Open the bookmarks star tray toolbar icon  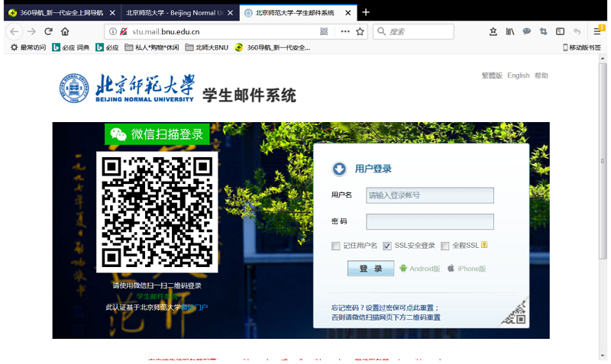(x=493, y=31)
